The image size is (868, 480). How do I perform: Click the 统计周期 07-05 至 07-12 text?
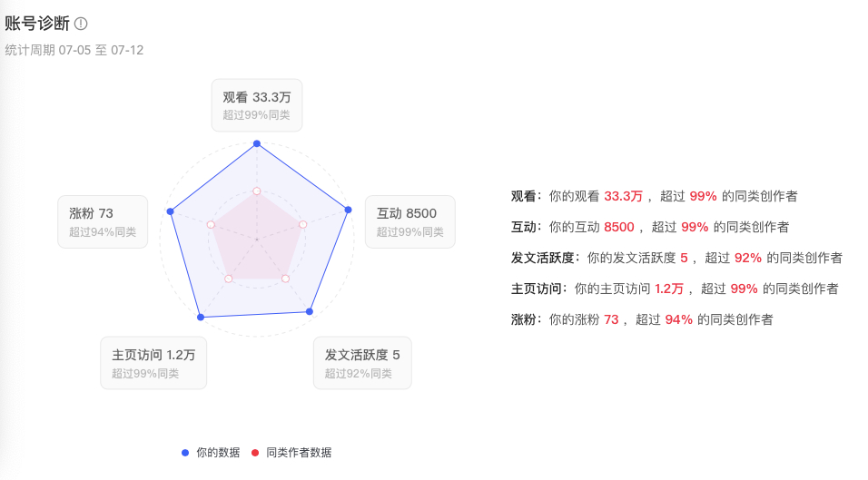pos(74,50)
